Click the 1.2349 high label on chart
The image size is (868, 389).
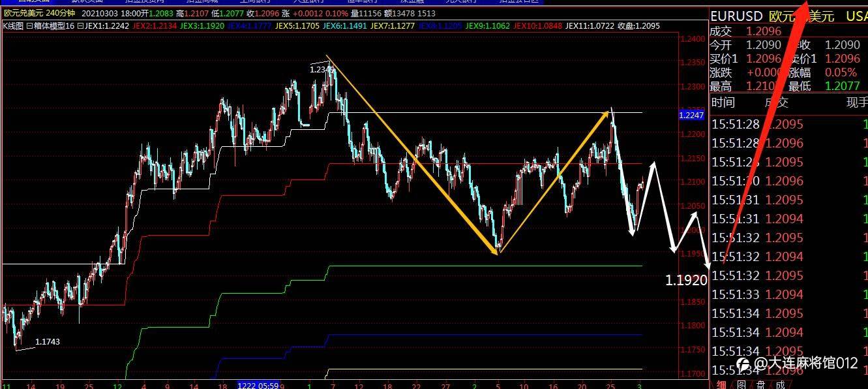[x=321, y=69]
